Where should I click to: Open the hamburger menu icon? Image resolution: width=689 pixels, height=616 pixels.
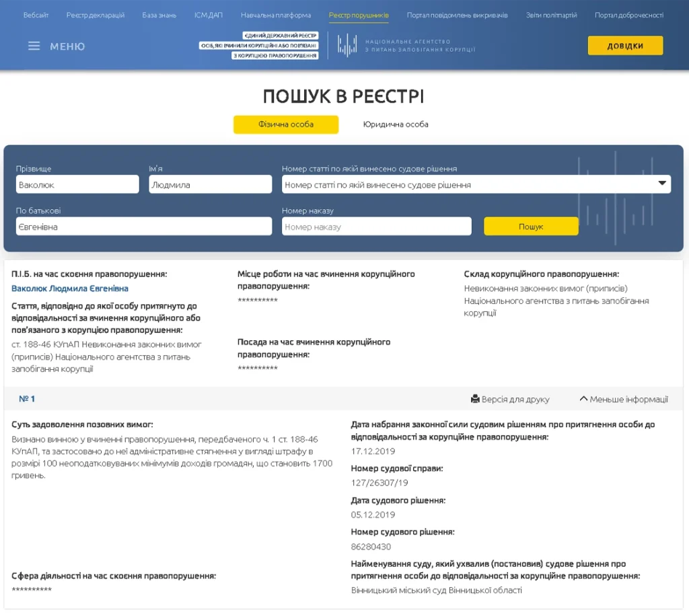pos(34,46)
